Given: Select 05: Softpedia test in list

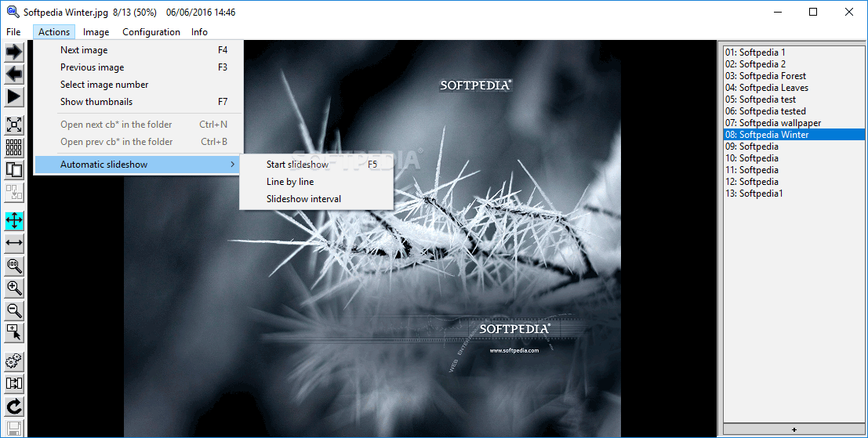Looking at the screenshot, I should tap(794, 100).
